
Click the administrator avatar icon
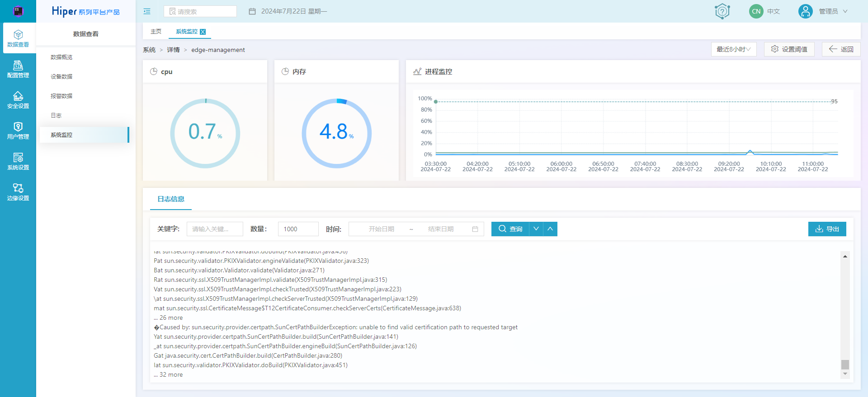pyautogui.click(x=806, y=11)
